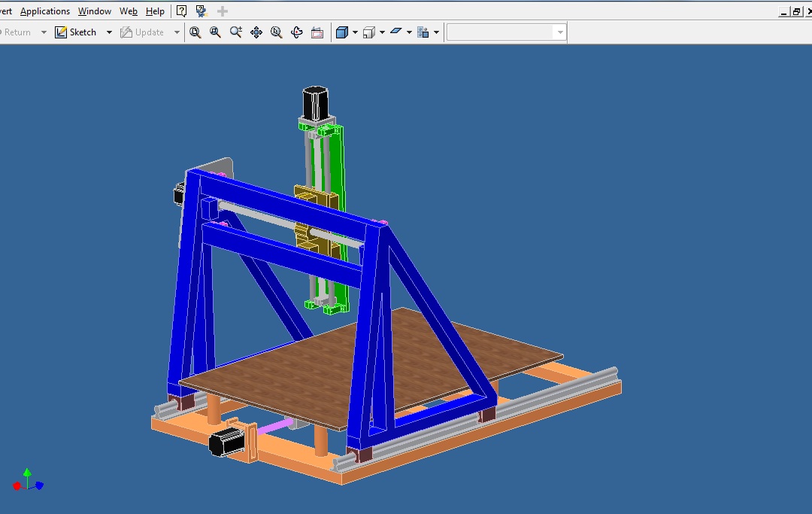The image size is (812, 514).
Task: Open the Help menu
Action: pyautogui.click(x=155, y=11)
